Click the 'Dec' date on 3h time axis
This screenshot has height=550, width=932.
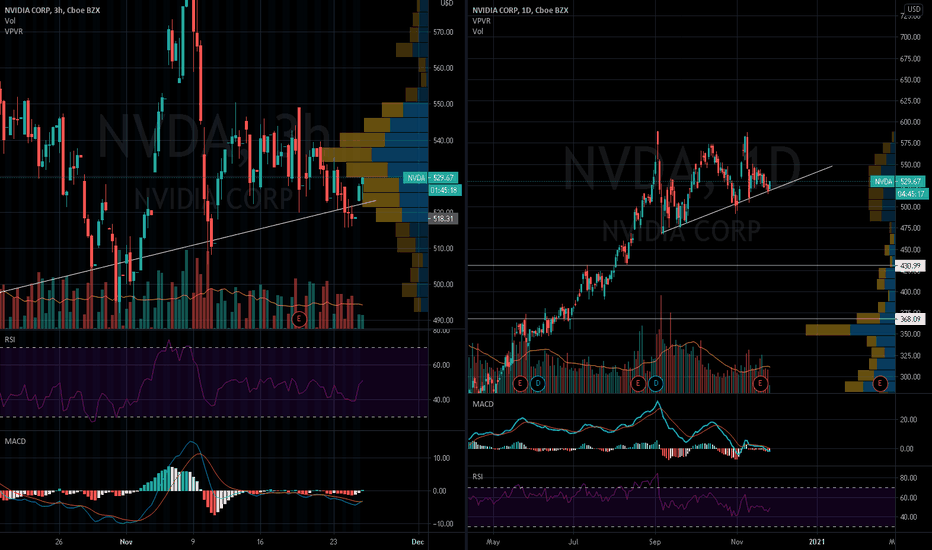418,542
